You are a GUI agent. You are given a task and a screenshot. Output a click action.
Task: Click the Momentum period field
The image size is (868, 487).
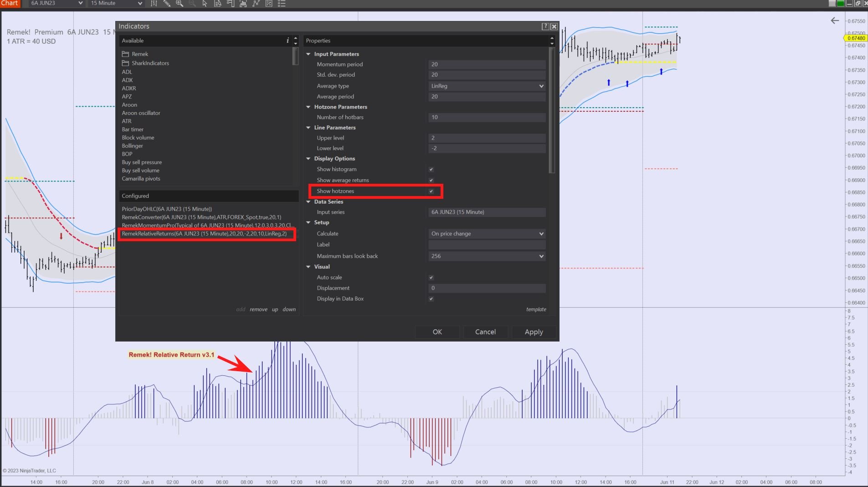pyautogui.click(x=487, y=64)
